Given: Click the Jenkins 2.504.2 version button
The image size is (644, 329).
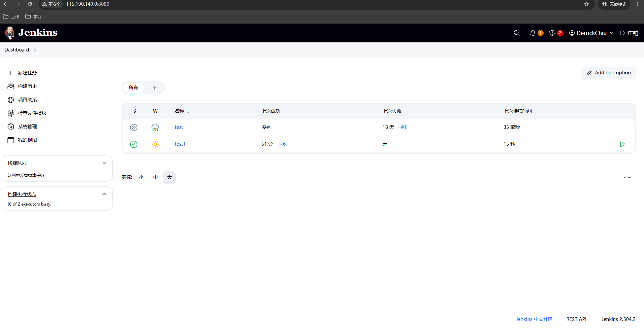Looking at the screenshot, I should point(618,319).
